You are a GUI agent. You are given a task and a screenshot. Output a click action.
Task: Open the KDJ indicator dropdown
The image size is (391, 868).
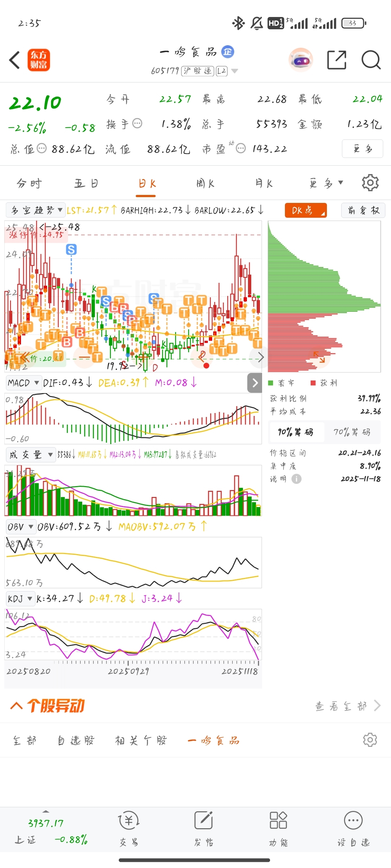point(20,599)
